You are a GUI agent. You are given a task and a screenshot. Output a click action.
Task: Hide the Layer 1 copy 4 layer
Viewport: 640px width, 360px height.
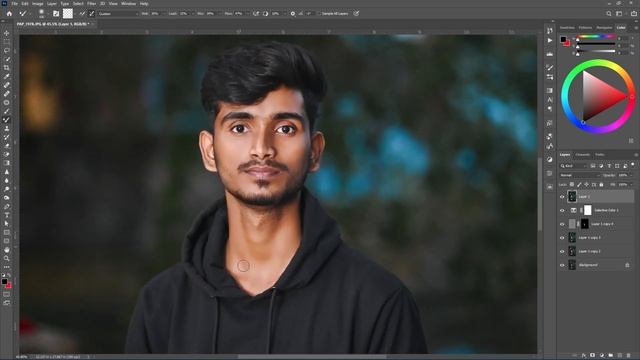click(562, 224)
